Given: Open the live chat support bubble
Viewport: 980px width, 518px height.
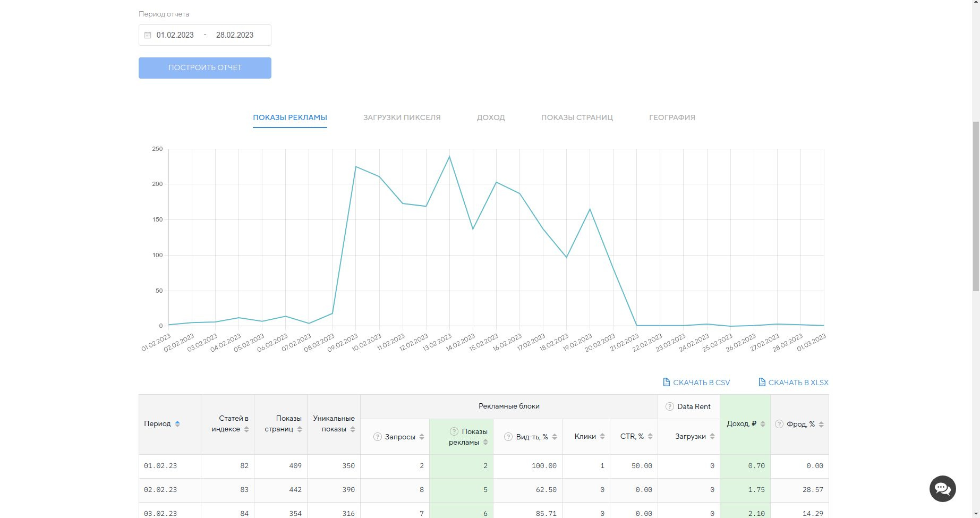Looking at the screenshot, I should tap(942, 488).
